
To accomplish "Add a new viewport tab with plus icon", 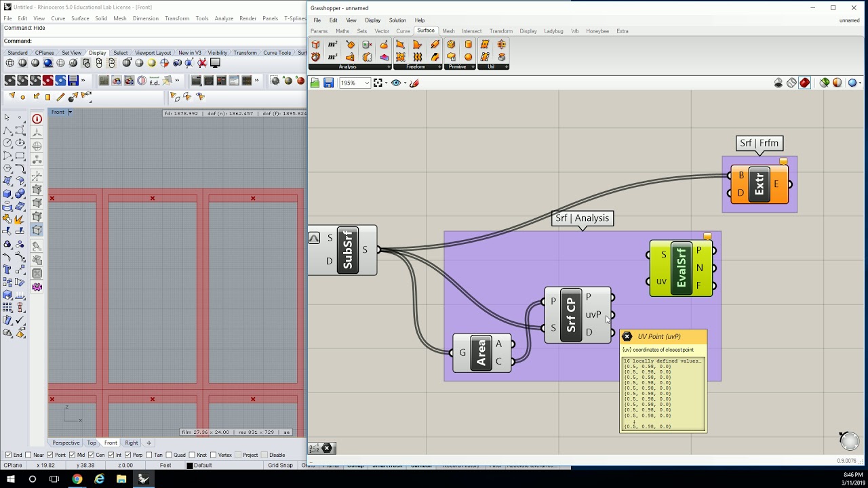I will (149, 443).
